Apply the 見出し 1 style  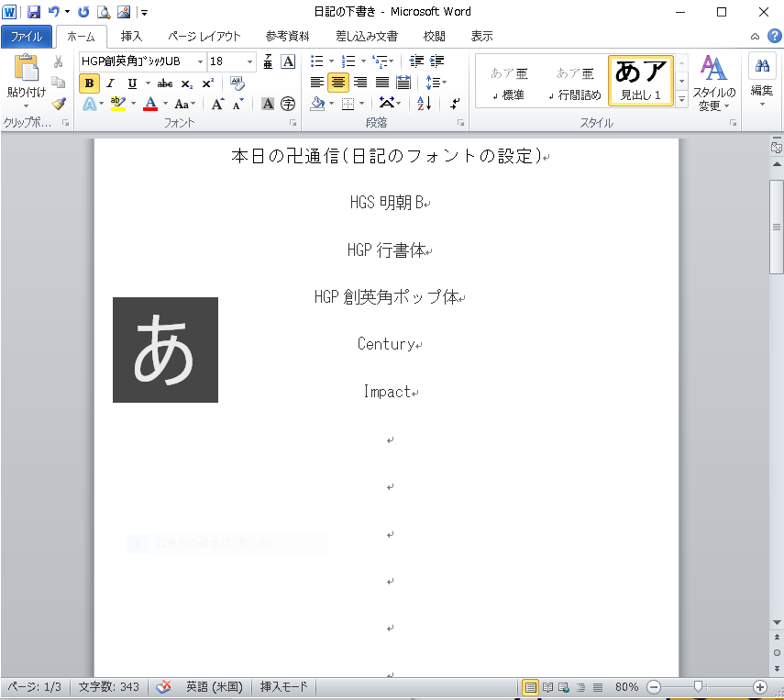pyautogui.click(x=640, y=80)
